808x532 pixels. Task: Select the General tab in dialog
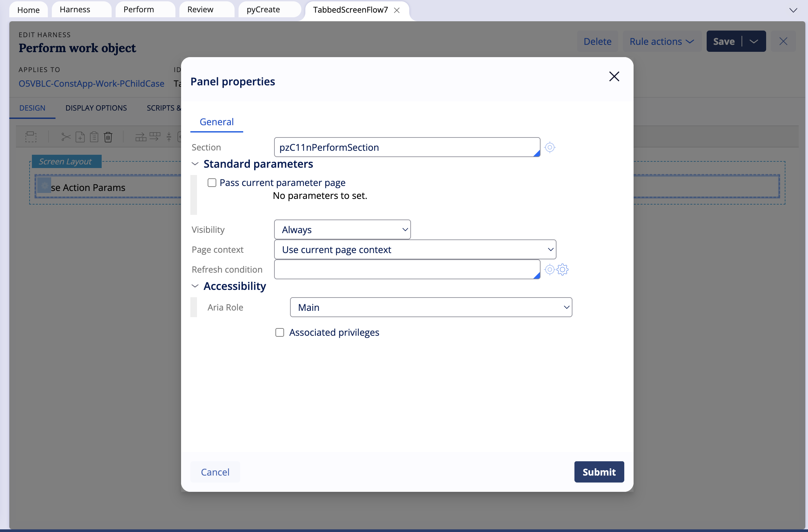click(217, 122)
